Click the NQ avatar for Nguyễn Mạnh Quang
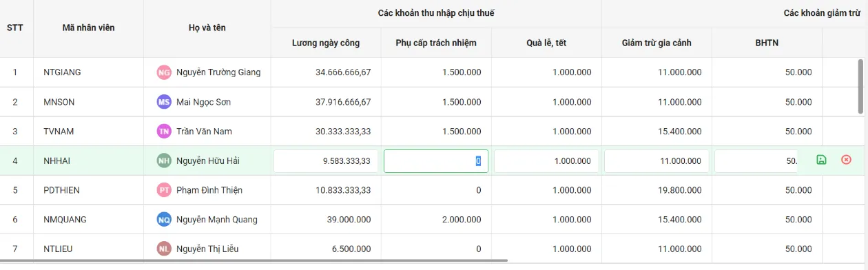This screenshot has height=270, width=868. click(x=164, y=220)
